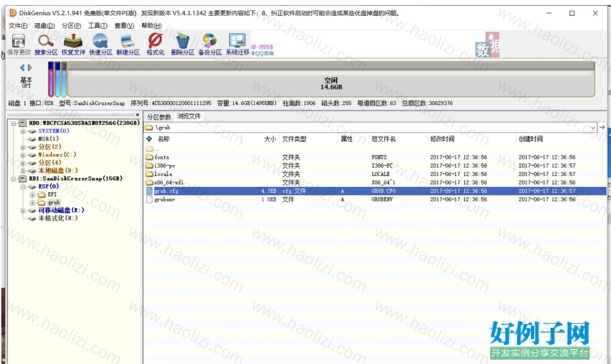
Task: Go to next disk with right arrow
Action: 30,68
